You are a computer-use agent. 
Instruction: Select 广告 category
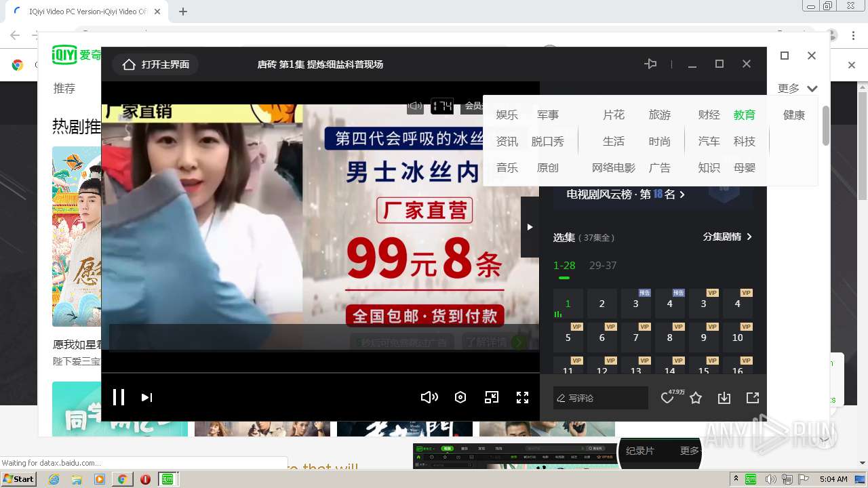(660, 168)
